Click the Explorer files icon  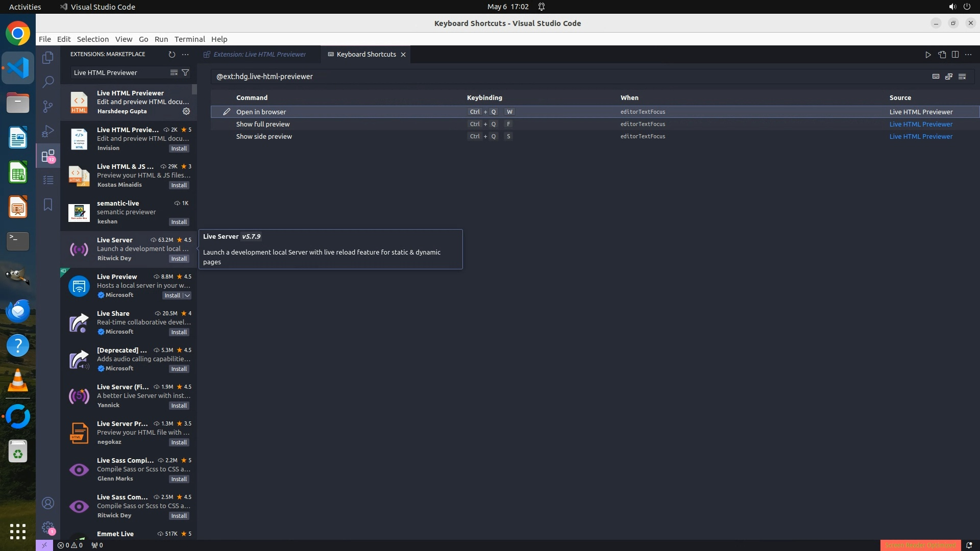point(48,58)
